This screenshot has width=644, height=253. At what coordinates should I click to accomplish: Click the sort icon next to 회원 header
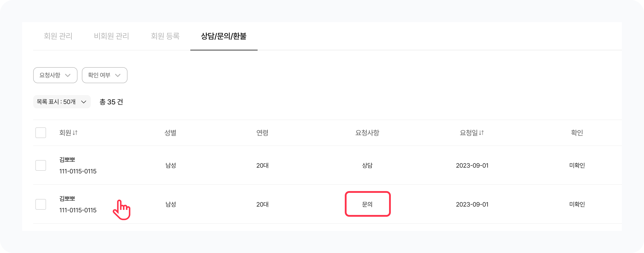(75, 133)
